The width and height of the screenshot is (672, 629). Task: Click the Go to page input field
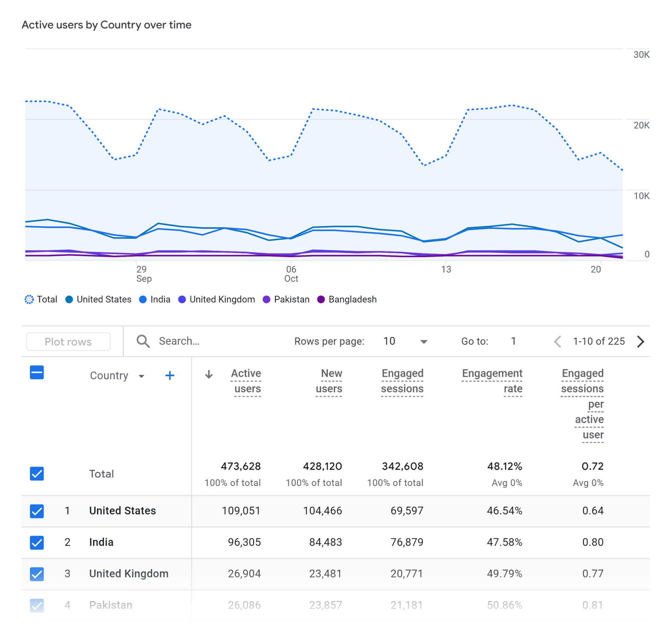pyautogui.click(x=513, y=341)
